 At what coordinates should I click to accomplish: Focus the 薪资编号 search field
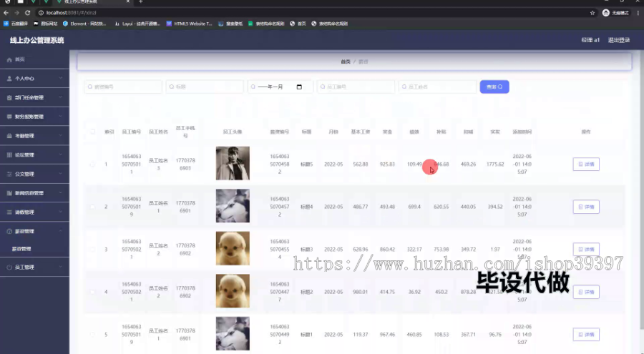[x=123, y=87]
